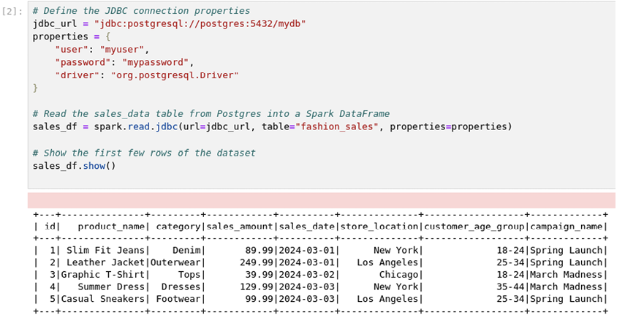Click the pink stderr output bar
Screen dimensions: 644x315
tap(322, 200)
